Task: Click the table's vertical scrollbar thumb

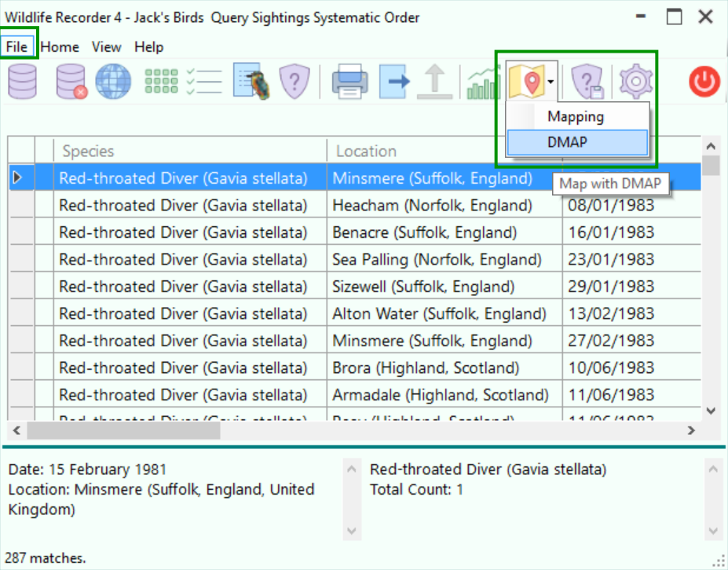Action: tap(711, 166)
